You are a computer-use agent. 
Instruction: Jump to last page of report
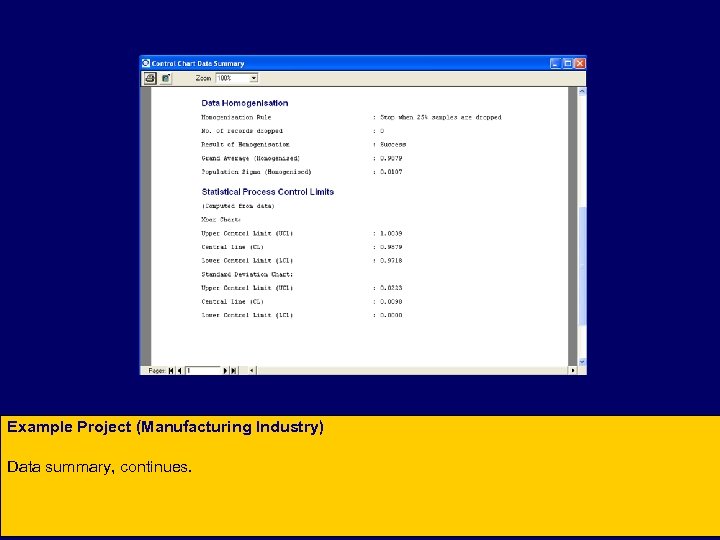point(234,371)
